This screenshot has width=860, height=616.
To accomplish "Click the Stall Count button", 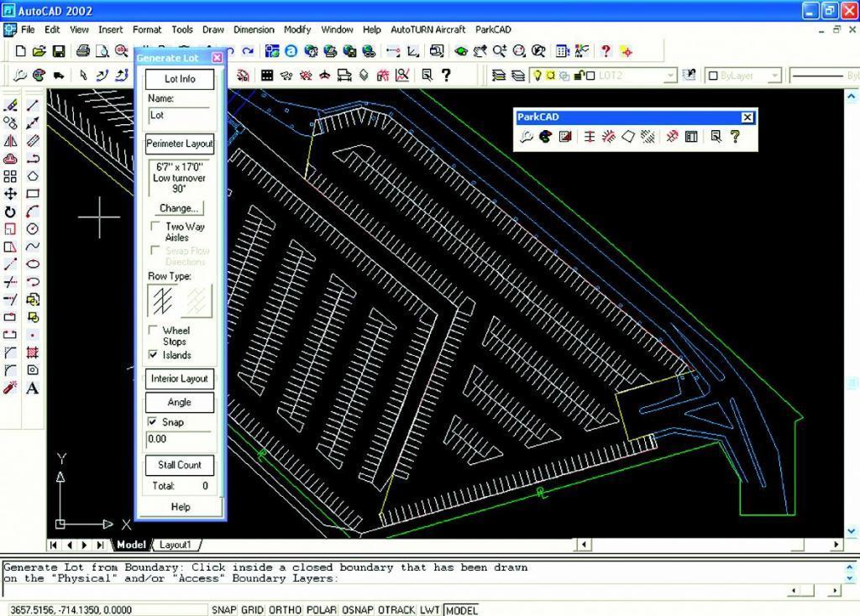I will pos(180,465).
